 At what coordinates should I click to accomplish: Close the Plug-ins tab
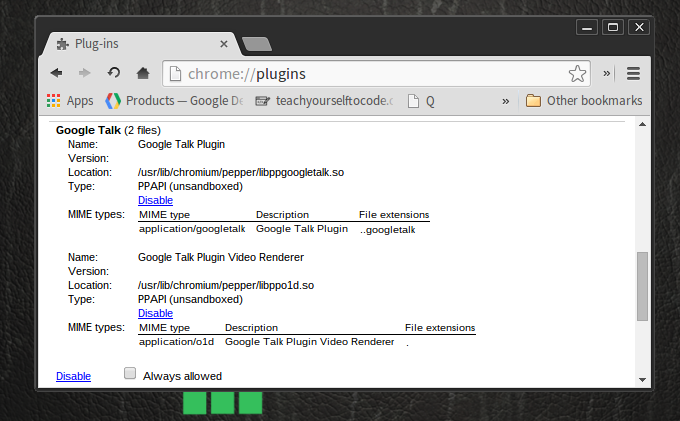pyautogui.click(x=224, y=44)
